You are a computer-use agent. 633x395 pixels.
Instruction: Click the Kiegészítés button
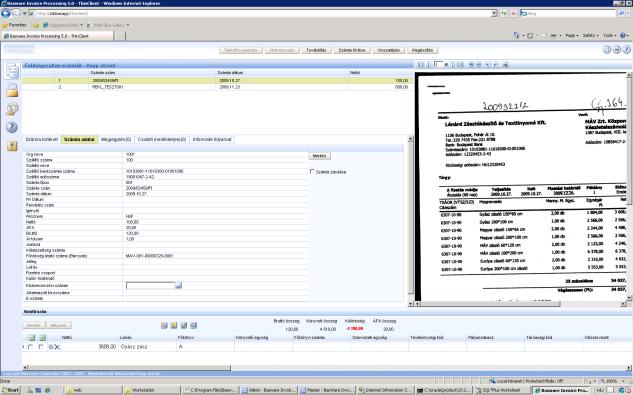pyautogui.click(x=422, y=50)
